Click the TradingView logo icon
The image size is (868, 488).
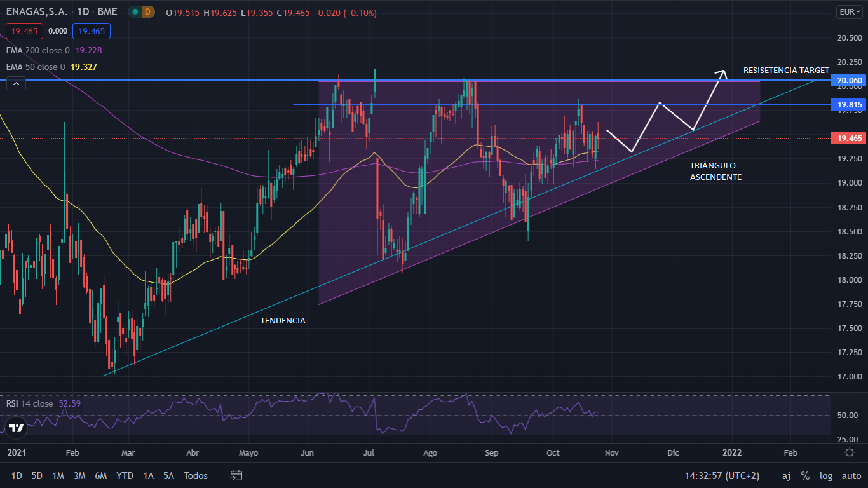(x=17, y=428)
